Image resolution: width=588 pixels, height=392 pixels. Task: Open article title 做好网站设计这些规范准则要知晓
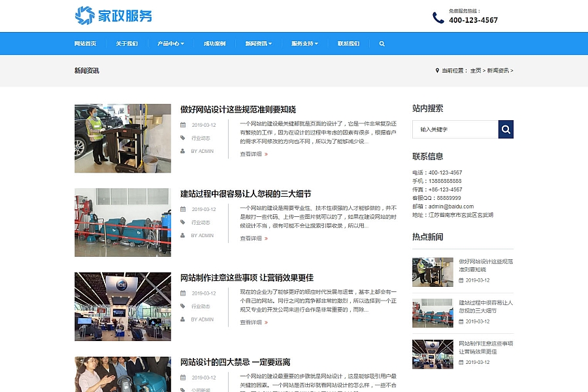(238, 110)
